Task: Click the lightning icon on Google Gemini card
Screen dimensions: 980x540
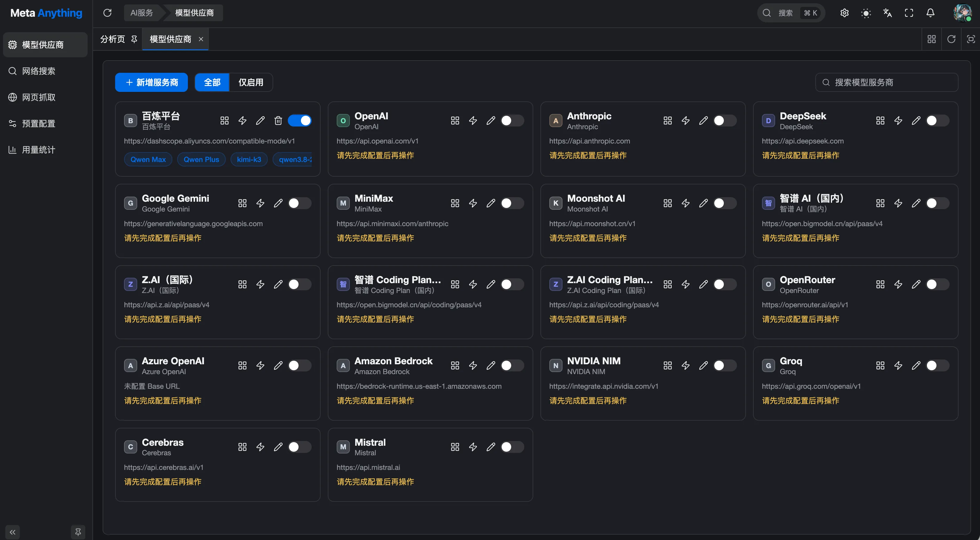Action: 260,203
